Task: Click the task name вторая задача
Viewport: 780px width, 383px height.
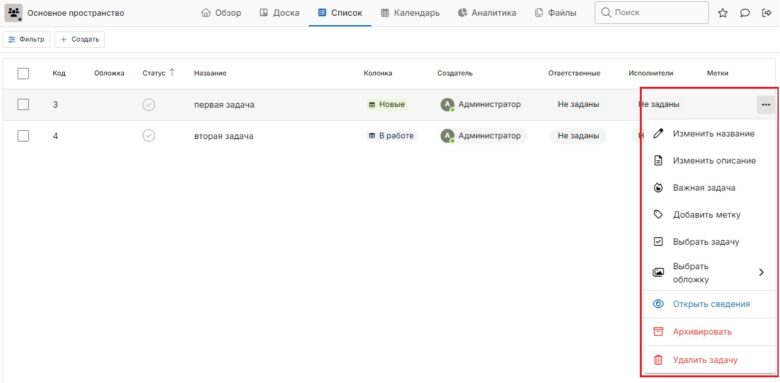Action: (x=224, y=136)
